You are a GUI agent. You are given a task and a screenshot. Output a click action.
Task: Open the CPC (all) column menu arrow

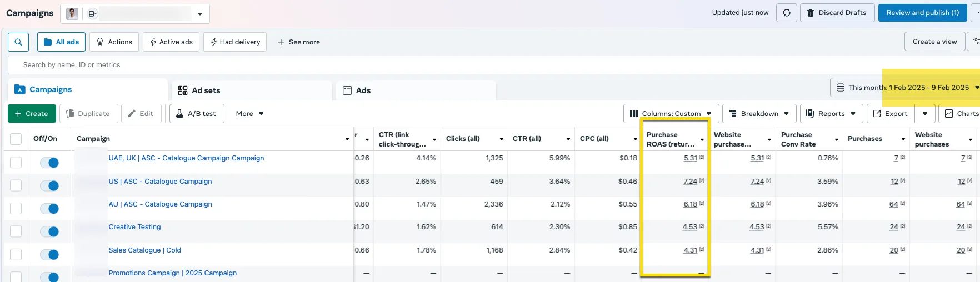click(x=636, y=139)
